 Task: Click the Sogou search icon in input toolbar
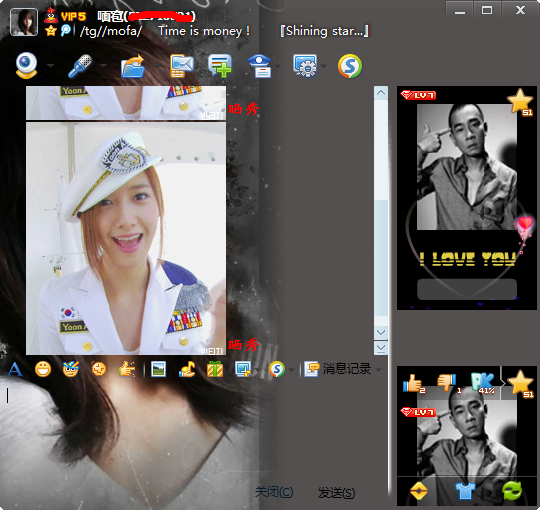(x=277, y=370)
